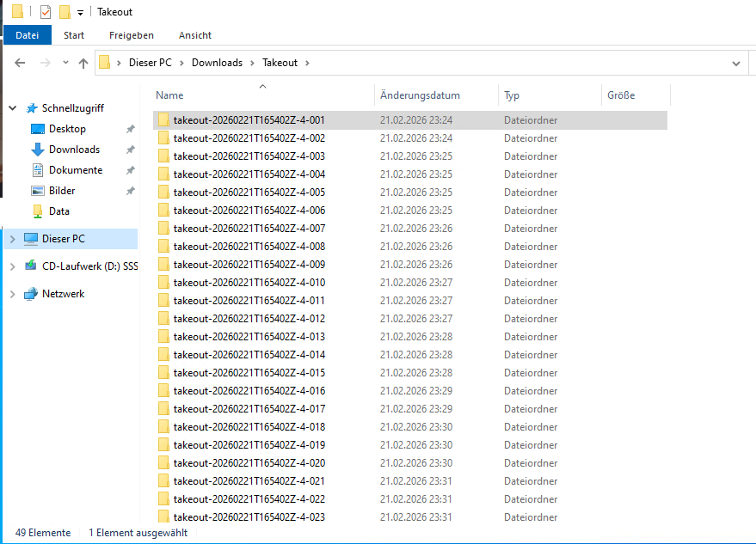Select folder name takeout-20260221T165402Z-4-017

click(x=249, y=409)
